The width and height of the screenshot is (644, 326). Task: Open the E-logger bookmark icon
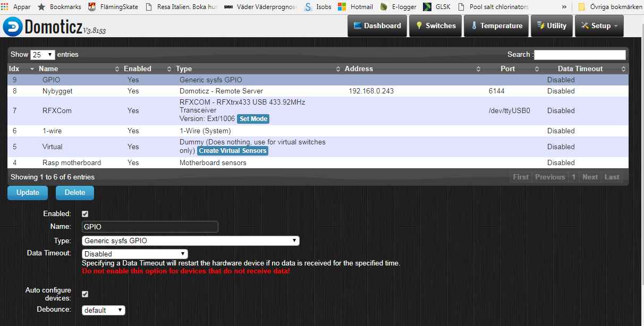click(384, 7)
